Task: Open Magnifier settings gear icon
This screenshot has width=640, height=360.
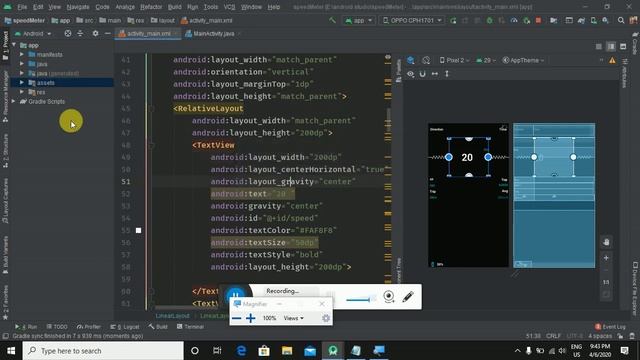Action: (326, 318)
